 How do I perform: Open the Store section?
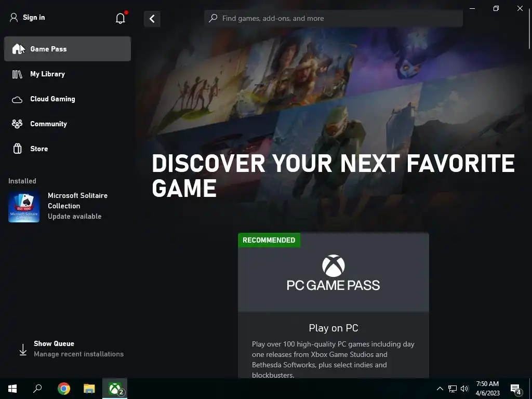68,149
